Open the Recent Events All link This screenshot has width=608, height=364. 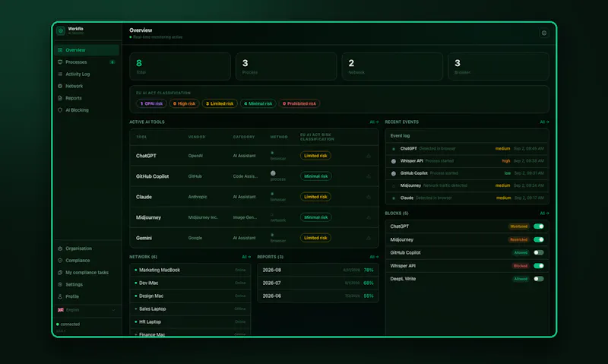click(544, 122)
